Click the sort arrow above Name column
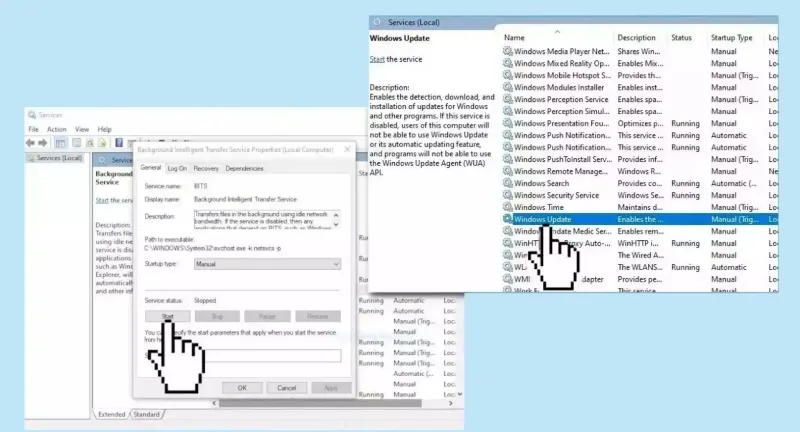 click(557, 32)
